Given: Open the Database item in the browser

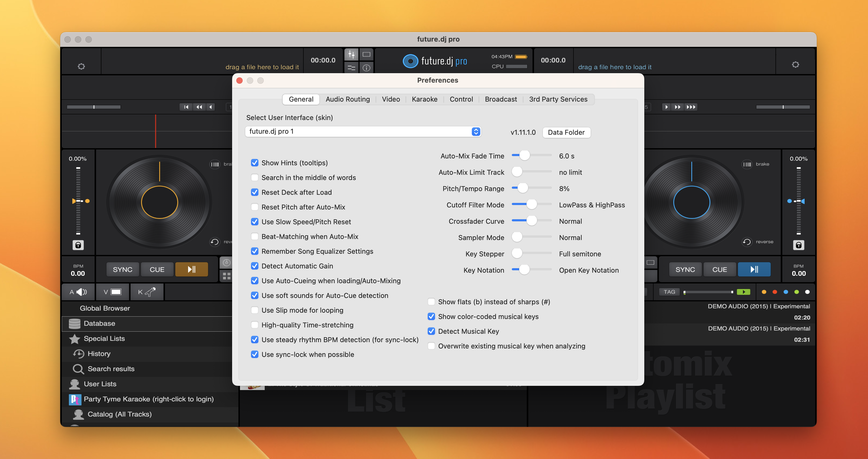Looking at the screenshot, I should [99, 323].
